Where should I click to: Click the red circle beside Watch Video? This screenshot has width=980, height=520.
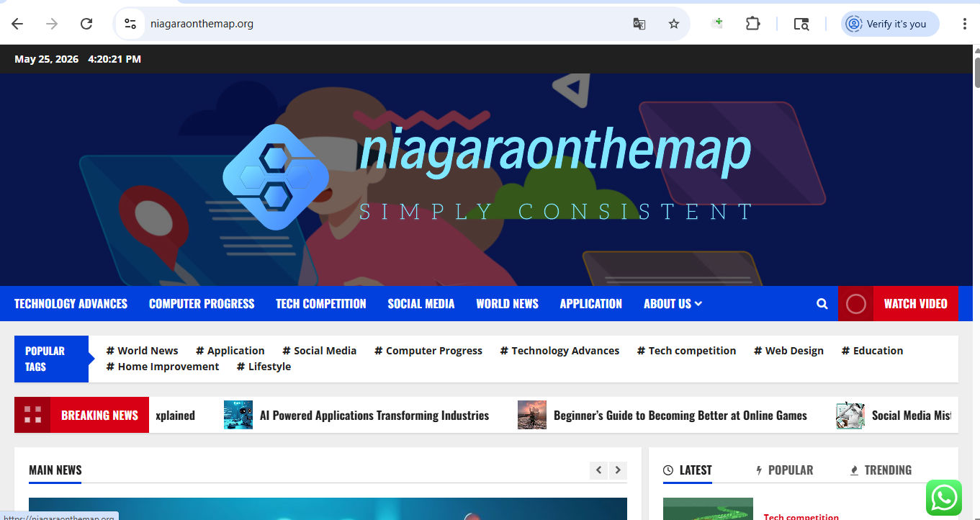[855, 304]
